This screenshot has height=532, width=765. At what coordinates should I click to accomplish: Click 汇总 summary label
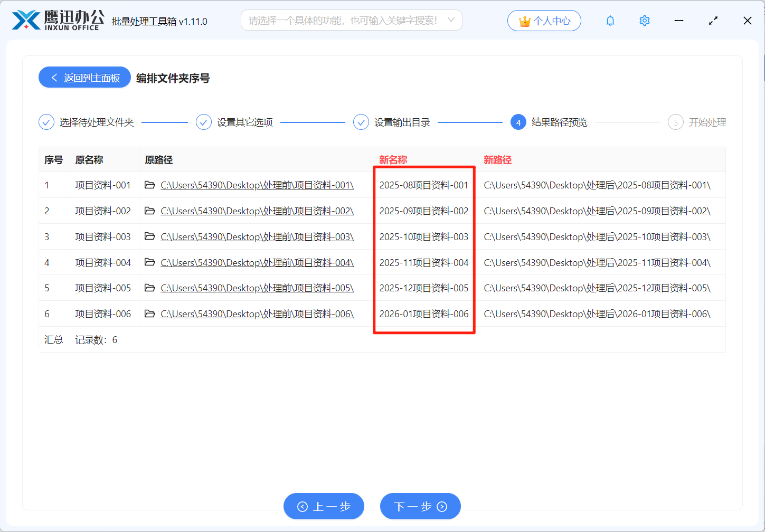pos(54,340)
